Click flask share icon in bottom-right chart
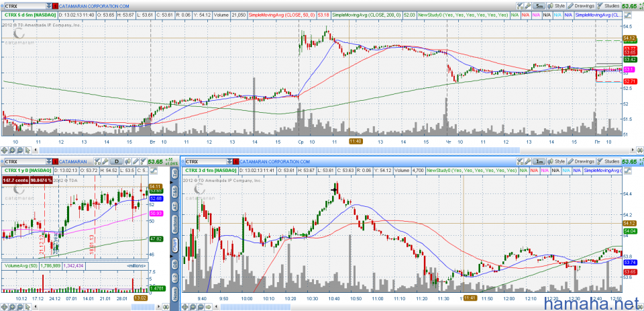This screenshot has height=311, width=644. pos(520,161)
